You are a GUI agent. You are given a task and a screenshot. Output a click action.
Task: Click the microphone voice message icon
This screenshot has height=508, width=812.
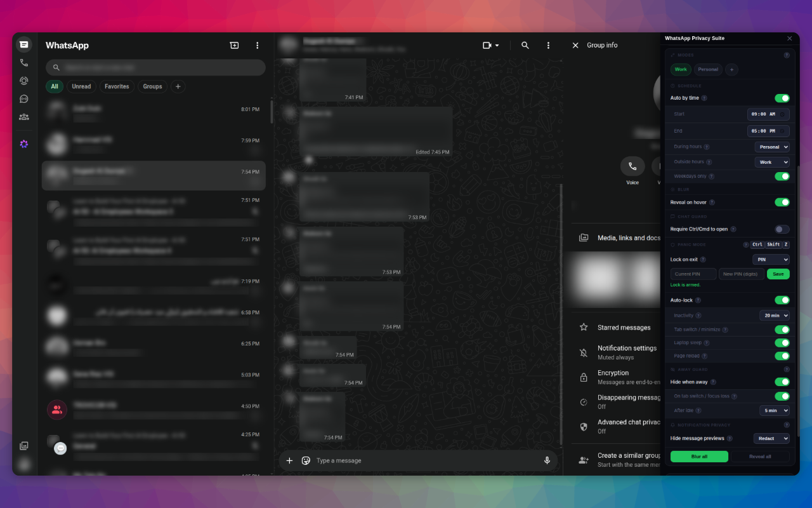547,460
